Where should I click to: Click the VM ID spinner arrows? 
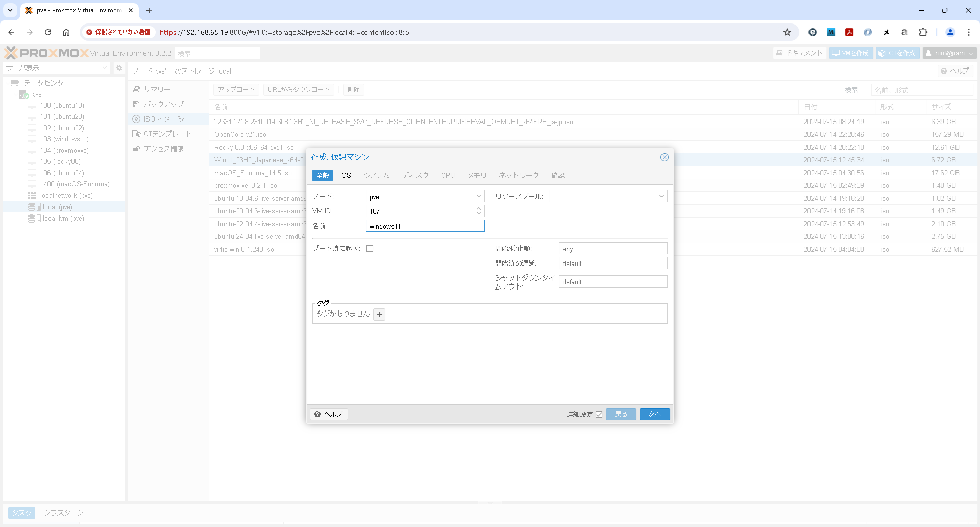pyautogui.click(x=479, y=211)
